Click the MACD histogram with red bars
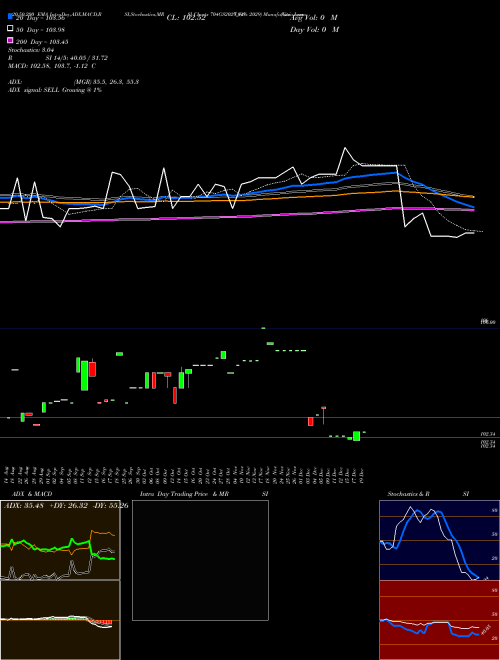Image resolution: width=500 pixels, height=660 pixels. (x=60, y=620)
